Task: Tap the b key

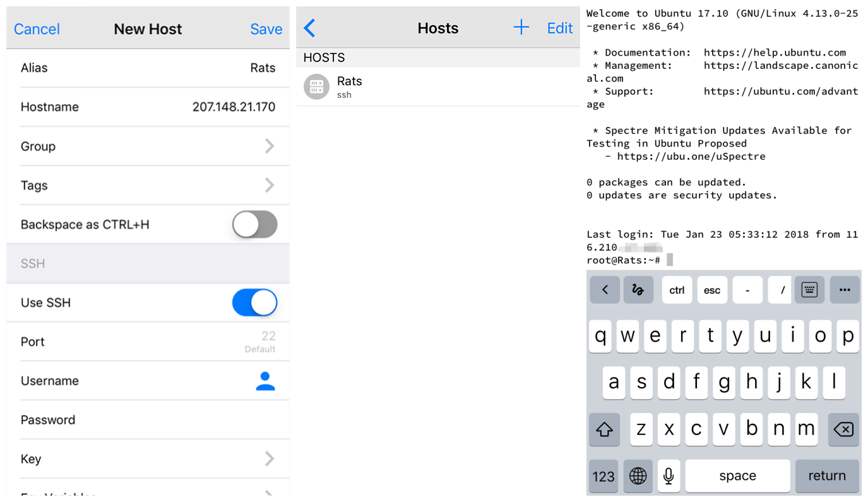Action: click(751, 429)
